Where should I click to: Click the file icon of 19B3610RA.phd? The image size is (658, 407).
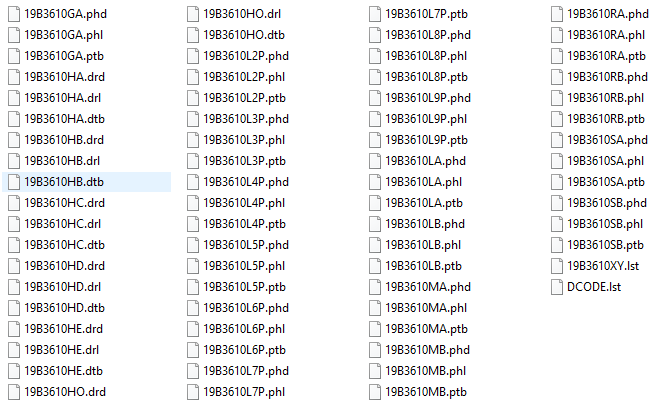tap(557, 14)
